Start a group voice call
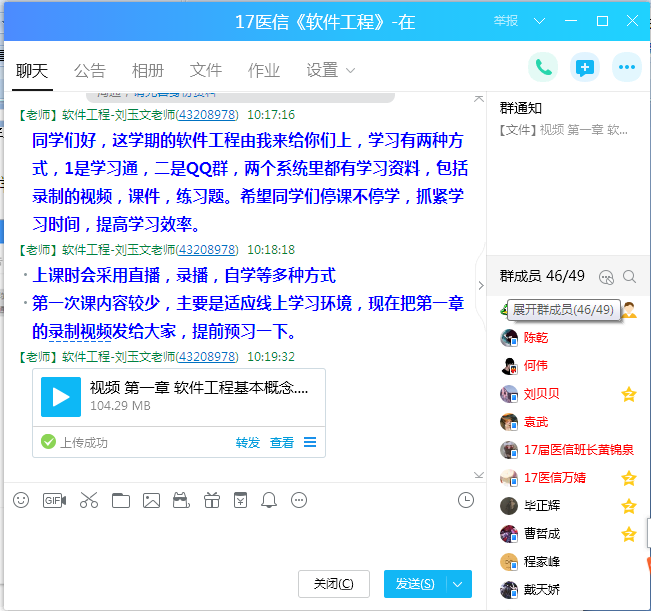 [x=543, y=67]
